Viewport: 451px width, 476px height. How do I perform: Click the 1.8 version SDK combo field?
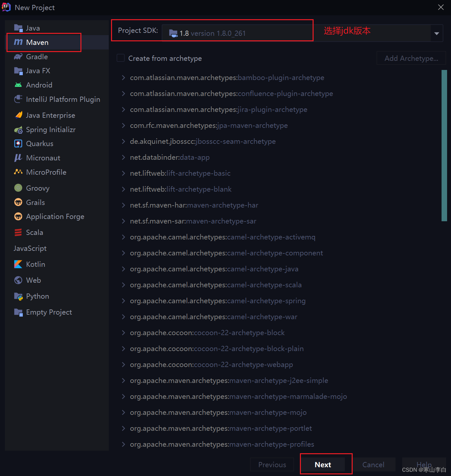(302, 33)
